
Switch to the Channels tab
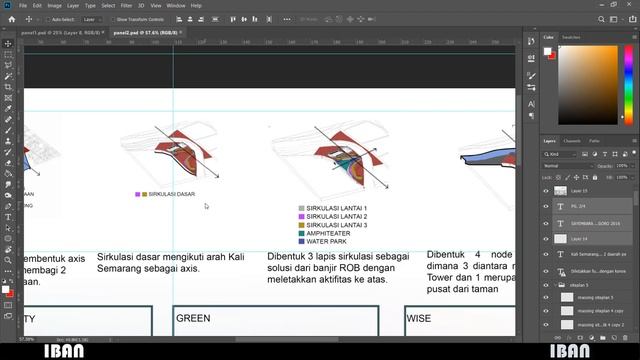[x=572, y=141]
